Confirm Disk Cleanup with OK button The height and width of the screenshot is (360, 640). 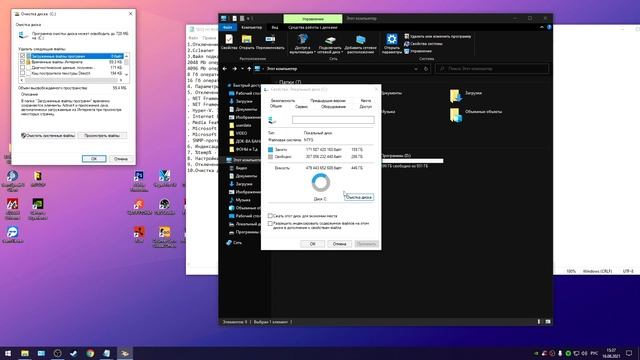pyautogui.click(x=94, y=159)
